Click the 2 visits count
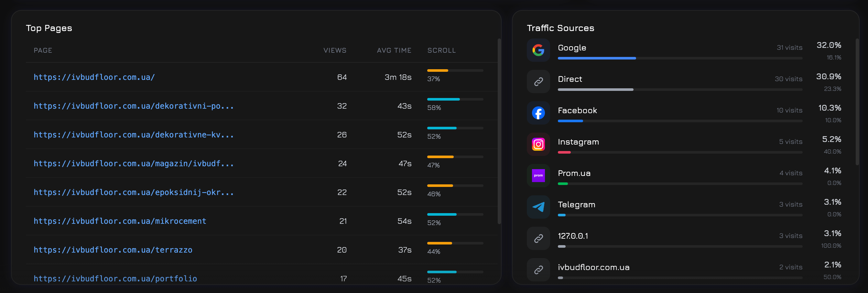 [790, 267]
